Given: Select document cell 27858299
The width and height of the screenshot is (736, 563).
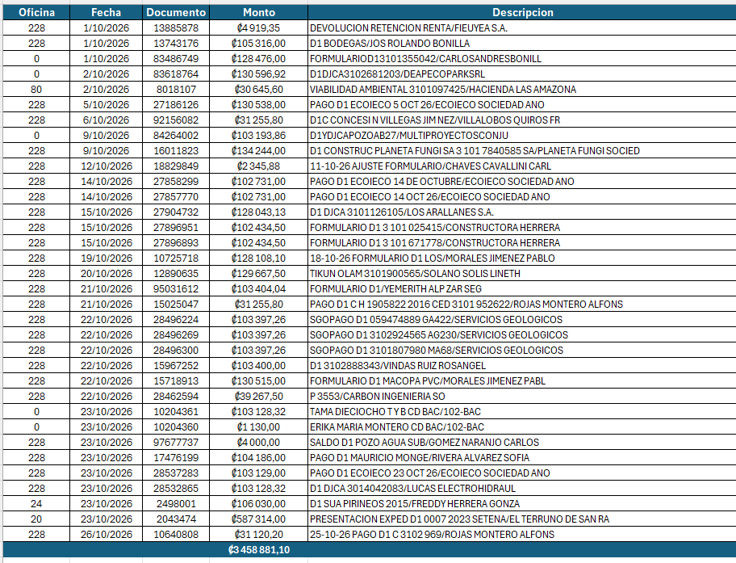Looking at the screenshot, I should click(176, 181).
